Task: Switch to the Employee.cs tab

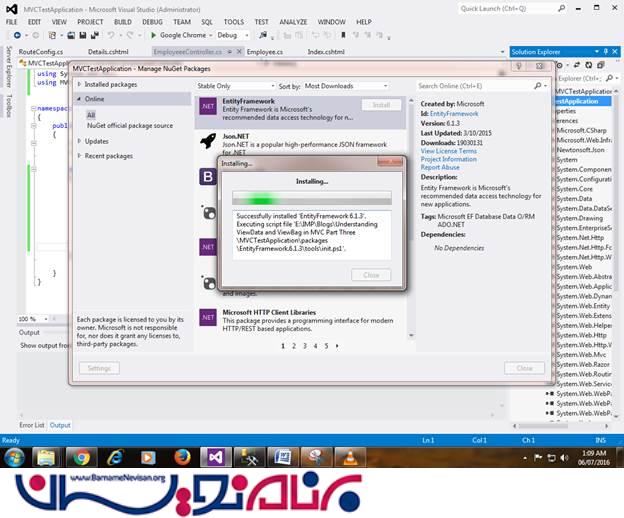Action: click(264, 51)
